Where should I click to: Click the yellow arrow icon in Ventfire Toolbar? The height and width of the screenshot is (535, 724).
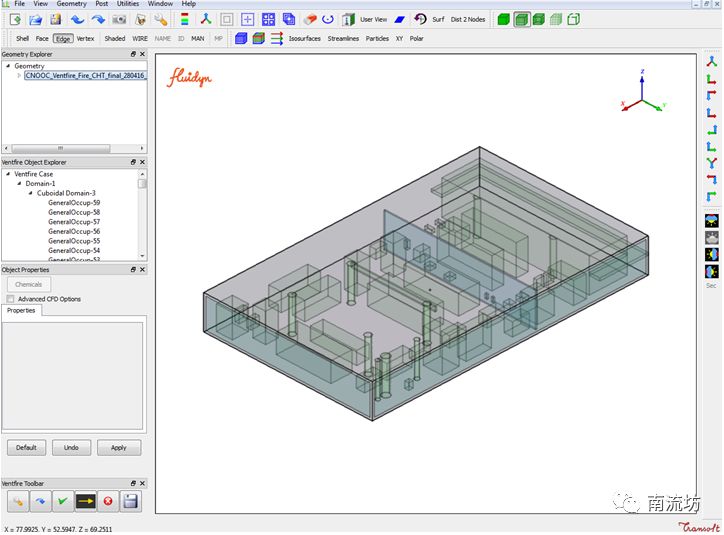86,501
